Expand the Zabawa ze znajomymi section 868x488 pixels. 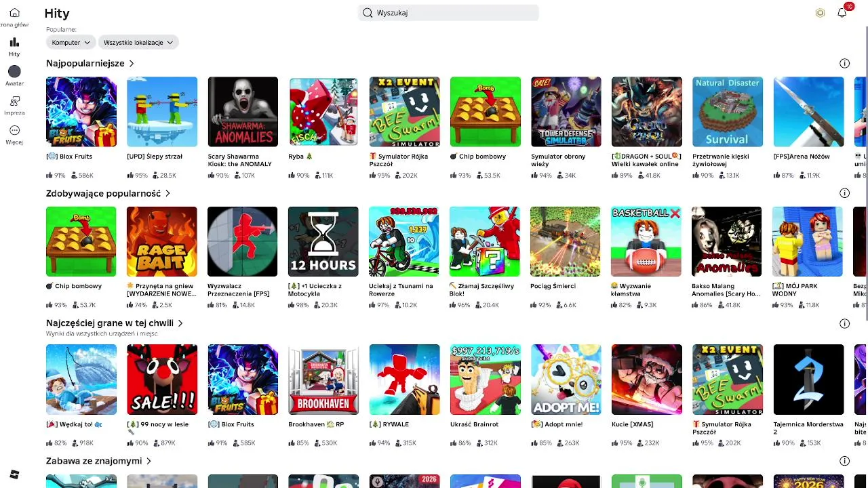[149, 461]
